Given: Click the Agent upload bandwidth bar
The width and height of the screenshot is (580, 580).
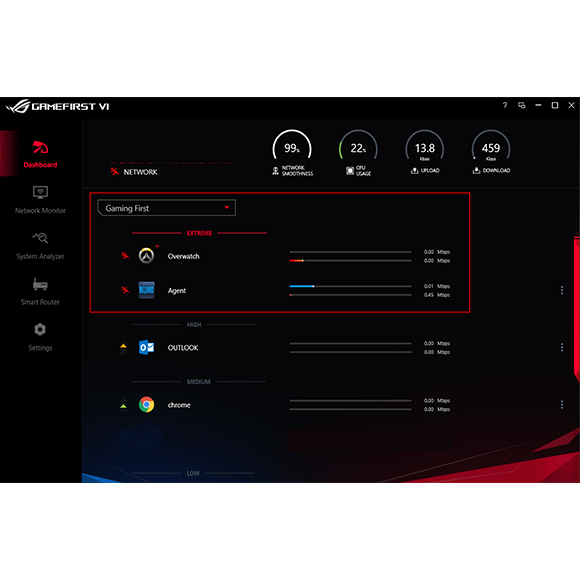Looking at the screenshot, I should pos(350,286).
